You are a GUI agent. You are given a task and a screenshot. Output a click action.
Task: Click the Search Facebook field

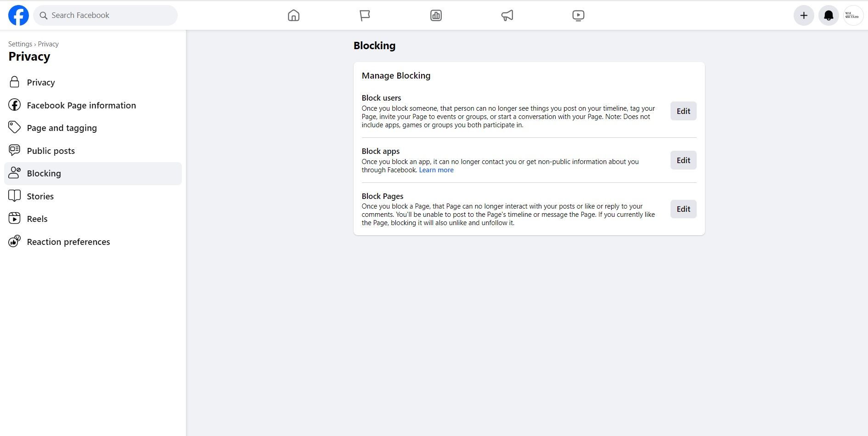(x=105, y=15)
